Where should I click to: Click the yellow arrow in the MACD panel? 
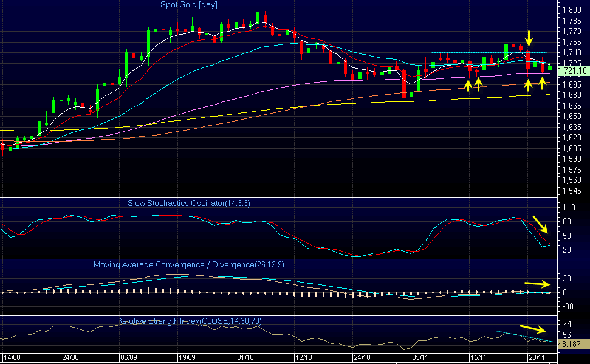coord(537,283)
